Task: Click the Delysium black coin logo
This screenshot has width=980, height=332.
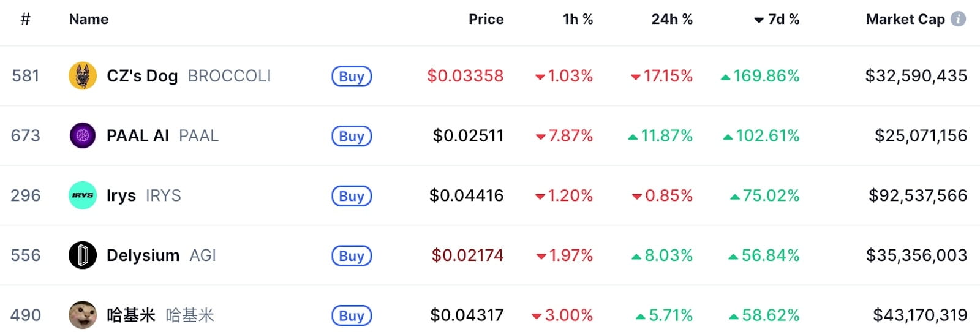Action: [83, 255]
